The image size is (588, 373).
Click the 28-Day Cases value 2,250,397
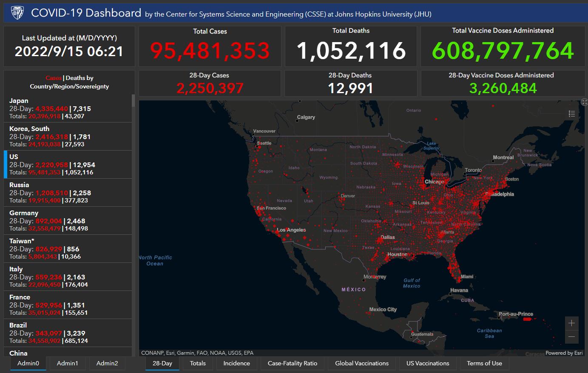[210, 88]
